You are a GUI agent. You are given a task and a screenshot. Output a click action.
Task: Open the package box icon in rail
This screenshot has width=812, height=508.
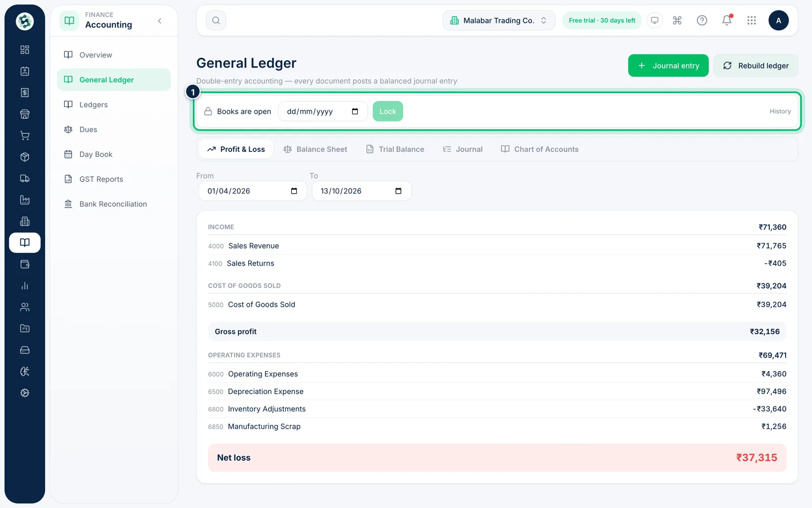coord(25,157)
